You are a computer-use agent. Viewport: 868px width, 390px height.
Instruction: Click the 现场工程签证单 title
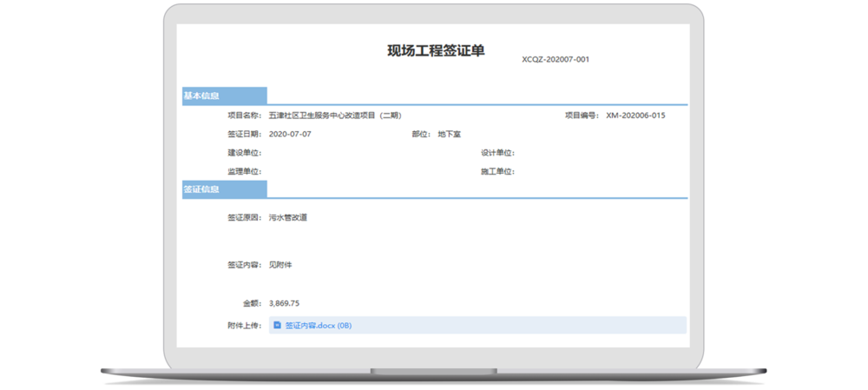coord(436,50)
